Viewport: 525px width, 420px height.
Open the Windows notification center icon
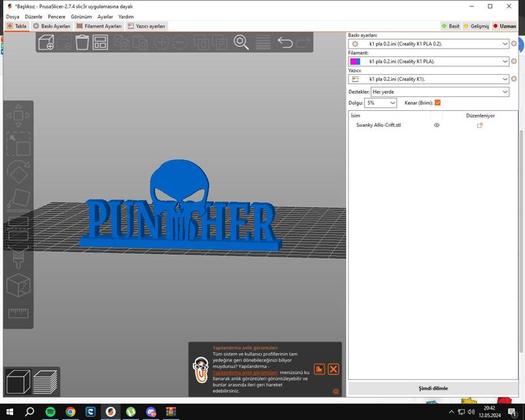click(x=513, y=412)
